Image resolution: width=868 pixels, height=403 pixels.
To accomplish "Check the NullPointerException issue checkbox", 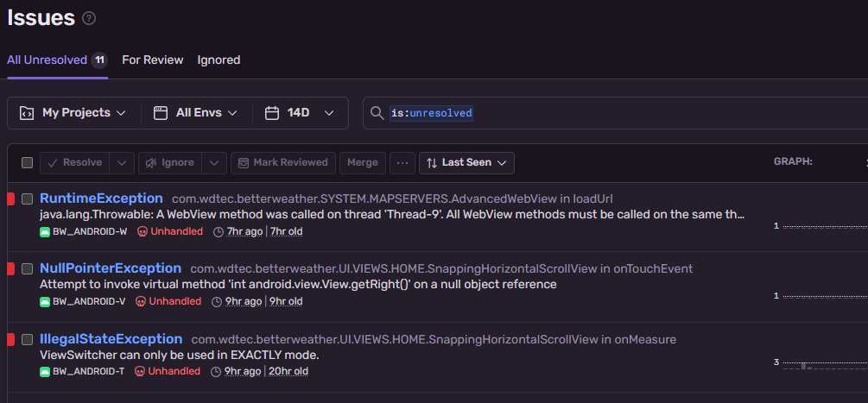I will pyautogui.click(x=28, y=268).
